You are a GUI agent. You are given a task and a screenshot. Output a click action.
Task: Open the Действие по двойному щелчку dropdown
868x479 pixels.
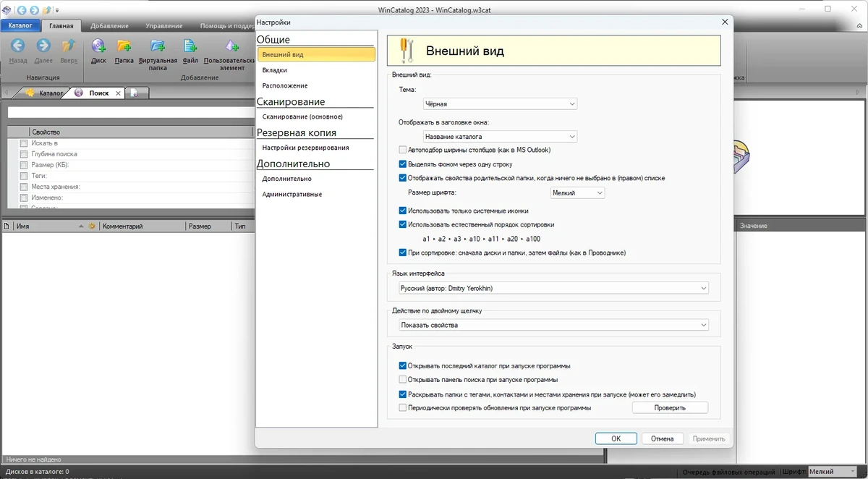tap(553, 325)
